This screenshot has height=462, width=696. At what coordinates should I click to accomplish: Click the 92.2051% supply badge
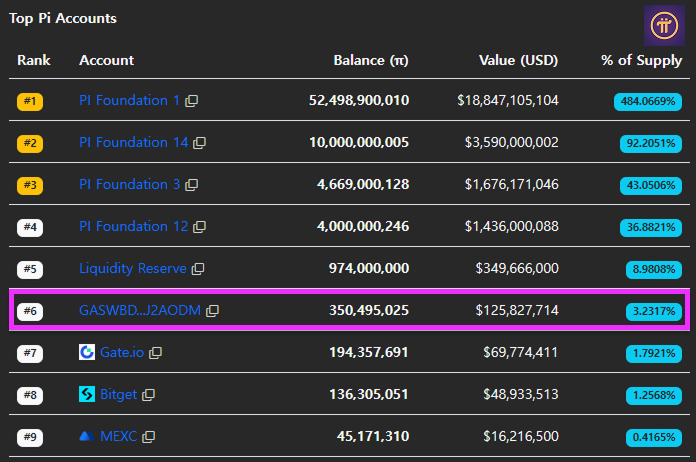coord(651,144)
